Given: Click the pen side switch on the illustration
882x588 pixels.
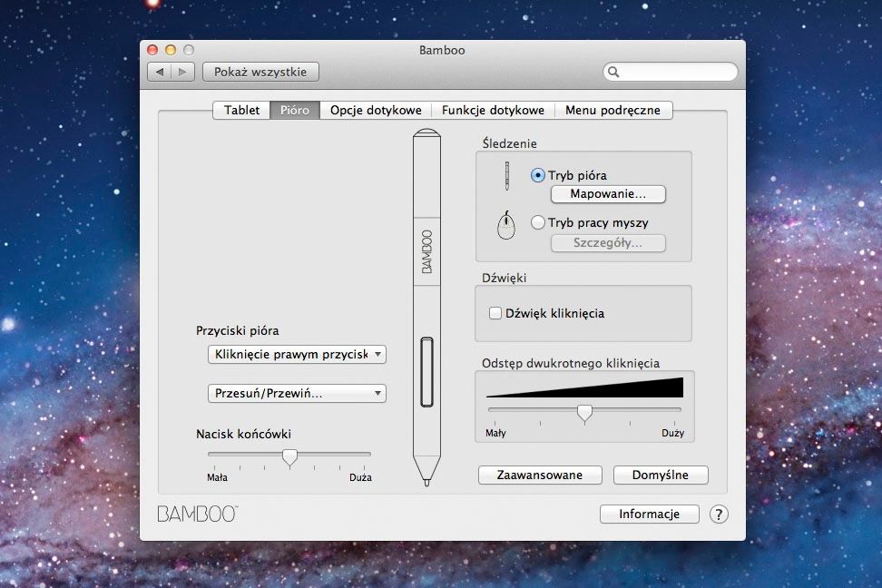Looking at the screenshot, I should [x=427, y=372].
